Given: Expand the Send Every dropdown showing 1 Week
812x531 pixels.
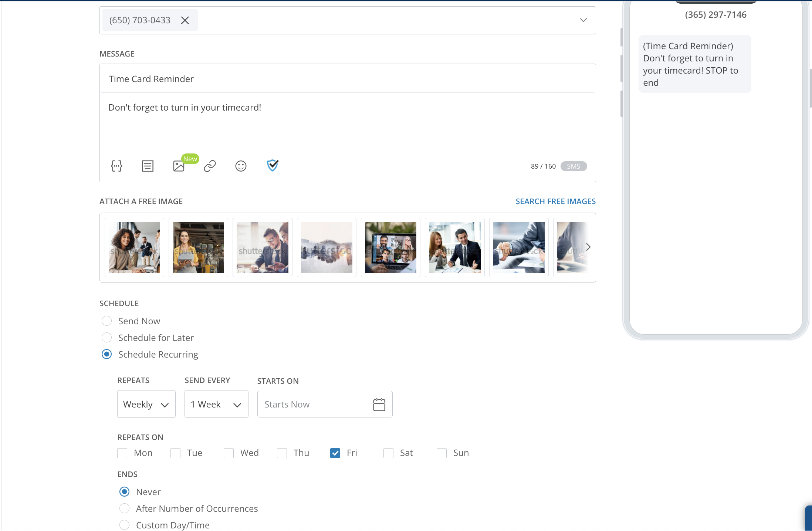Looking at the screenshot, I should click(216, 404).
